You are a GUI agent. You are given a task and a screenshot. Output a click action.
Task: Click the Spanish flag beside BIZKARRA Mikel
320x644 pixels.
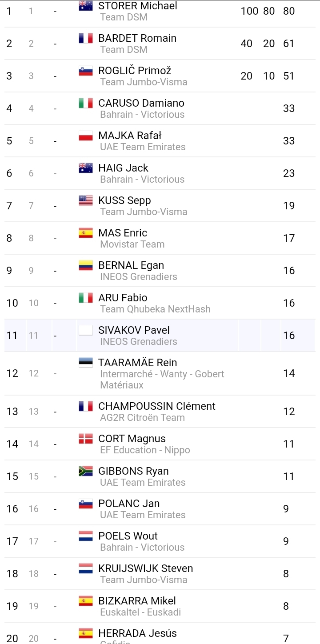click(x=86, y=601)
